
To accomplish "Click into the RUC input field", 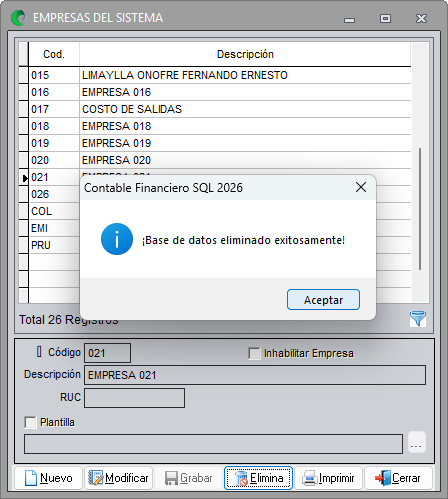I will coord(134,398).
